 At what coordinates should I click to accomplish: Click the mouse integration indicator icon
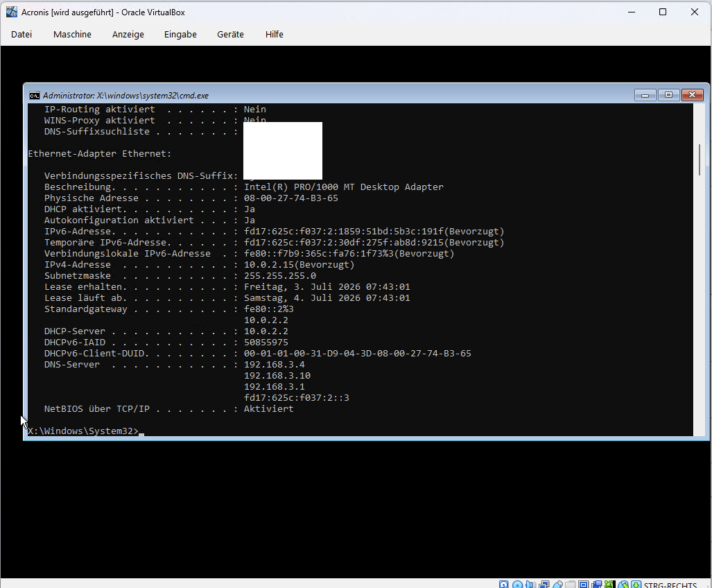point(623,585)
